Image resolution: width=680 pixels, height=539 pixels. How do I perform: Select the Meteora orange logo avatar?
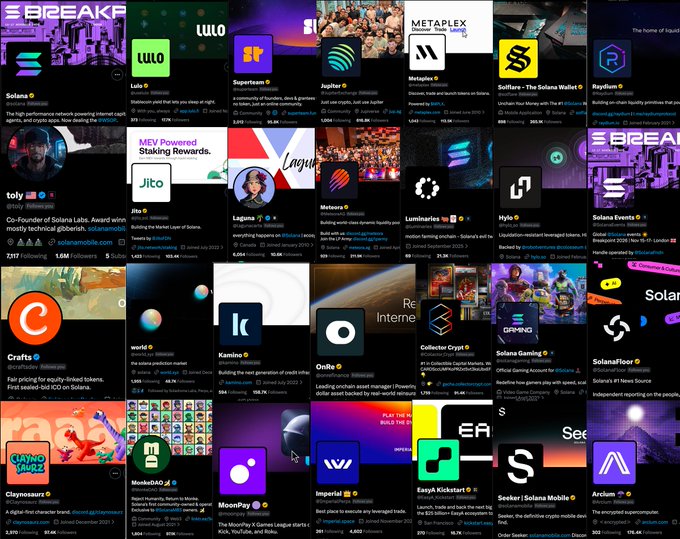(339, 181)
